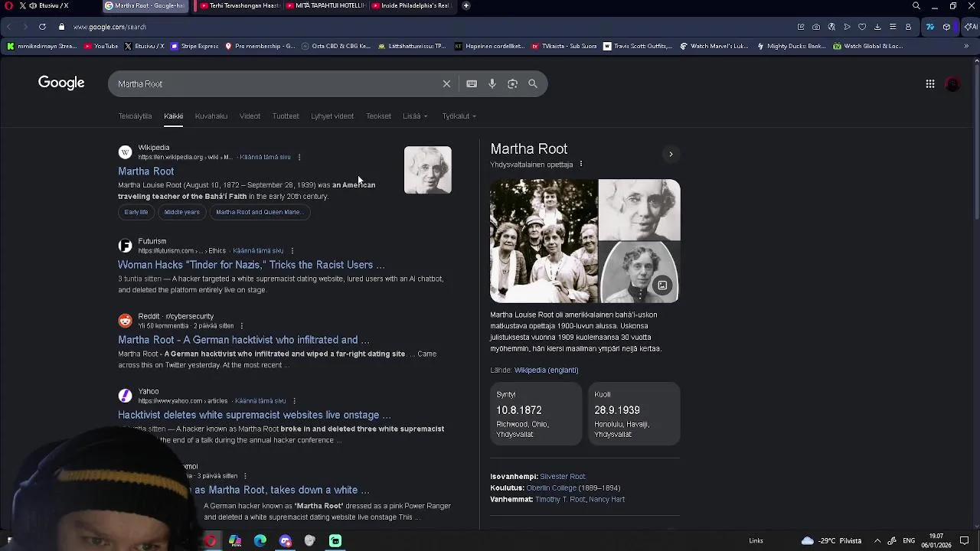Open the Woman Hacks Tinder for Nazis article
The width and height of the screenshot is (980, 551).
tap(251, 265)
